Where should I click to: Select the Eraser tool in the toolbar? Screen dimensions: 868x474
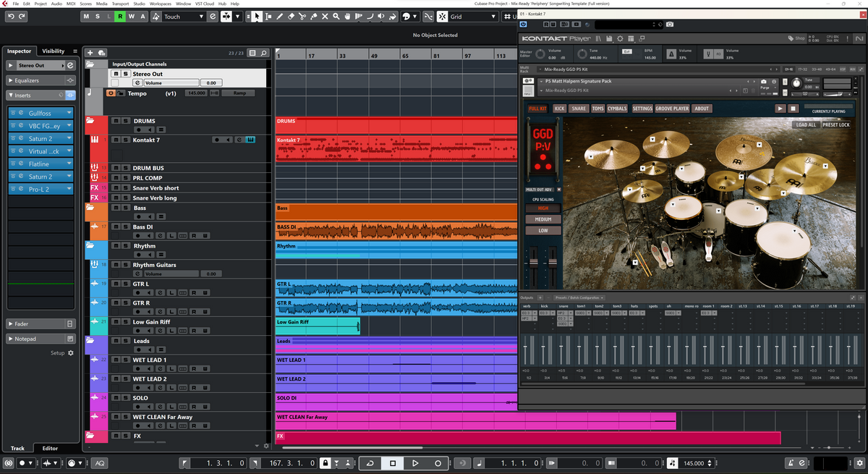(292, 16)
